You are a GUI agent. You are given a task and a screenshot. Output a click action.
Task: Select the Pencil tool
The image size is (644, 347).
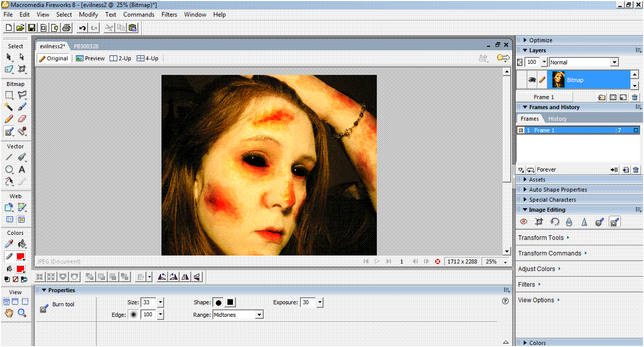[9, 119]
